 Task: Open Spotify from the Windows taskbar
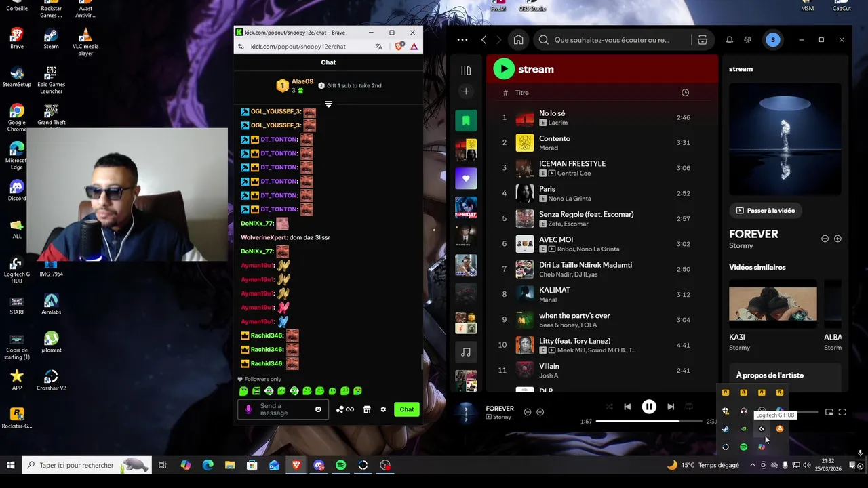pos(341,465)
